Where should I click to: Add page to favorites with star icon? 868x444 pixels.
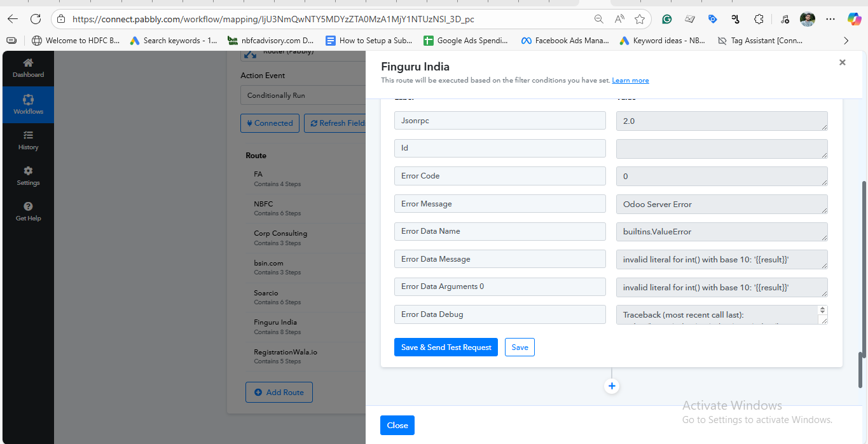pyautogui.click(x=640, y=19)
